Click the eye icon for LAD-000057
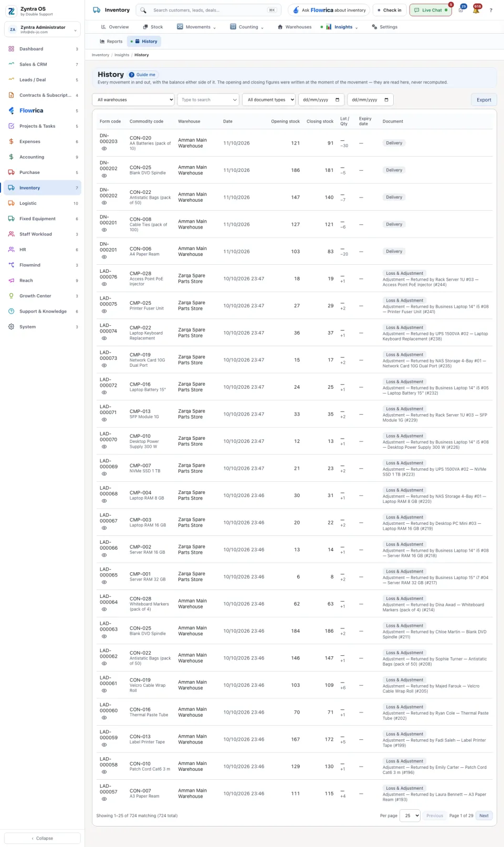 104,799
